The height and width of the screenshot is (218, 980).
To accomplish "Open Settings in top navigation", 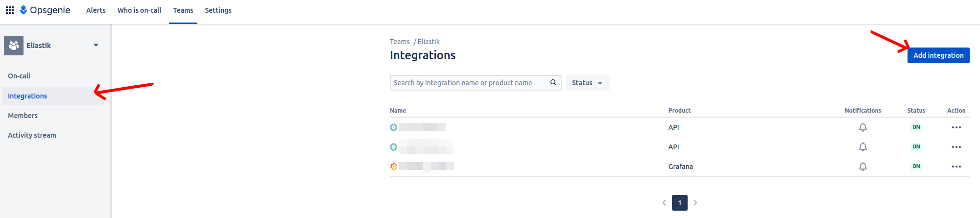I will [x=218, y=10].
